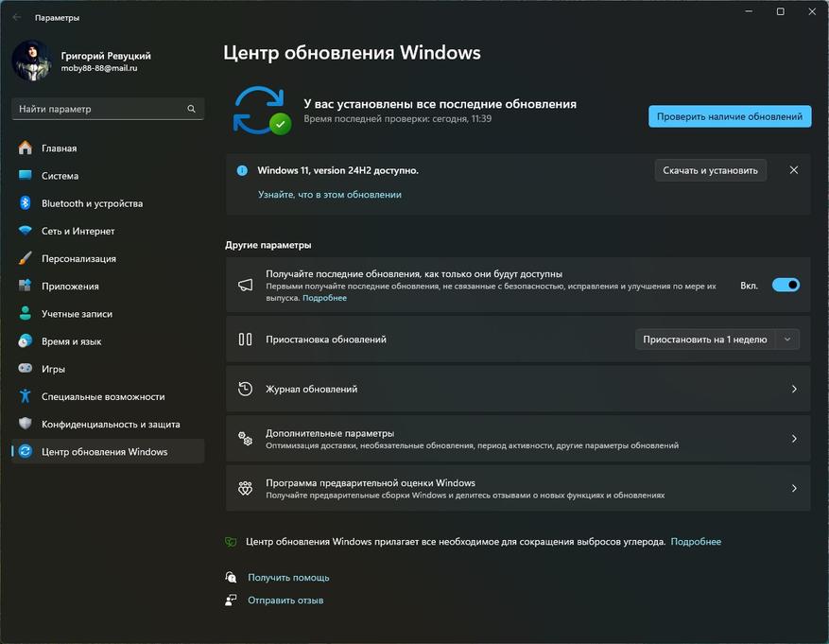Click the green leaf carbon icon
Image resolution: width=829 pixels, height=644 pixels.
pyautogui.click(x=231, y=542)
